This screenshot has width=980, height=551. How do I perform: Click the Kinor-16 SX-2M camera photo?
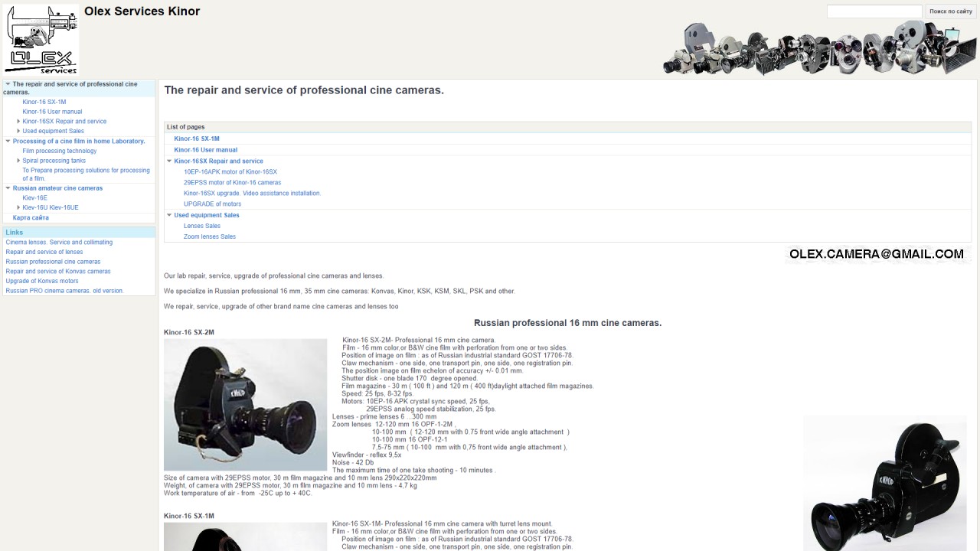coord(245,405)
